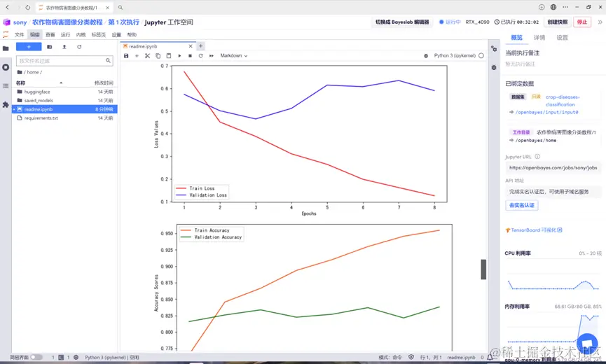The height and width of the screenshot is (364, 606).
Task: Click the Jupyter URL info icon
Action: tap(537, 157)
